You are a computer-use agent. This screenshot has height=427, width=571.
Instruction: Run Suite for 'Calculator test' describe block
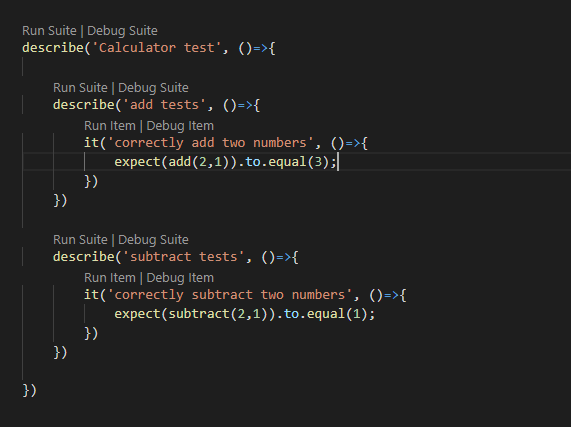tap(49, 31)
